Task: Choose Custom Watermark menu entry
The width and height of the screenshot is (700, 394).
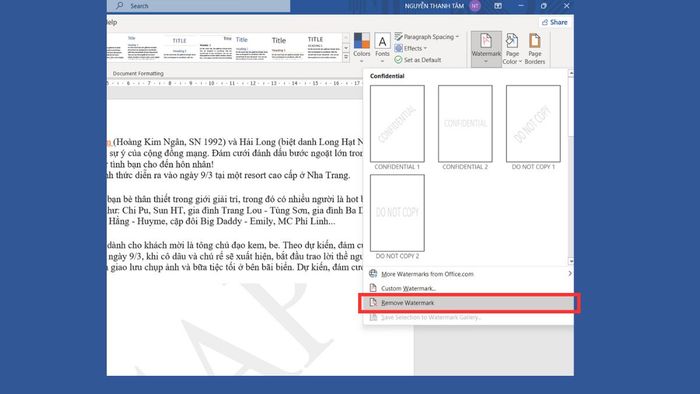Action: pos(468,288)
